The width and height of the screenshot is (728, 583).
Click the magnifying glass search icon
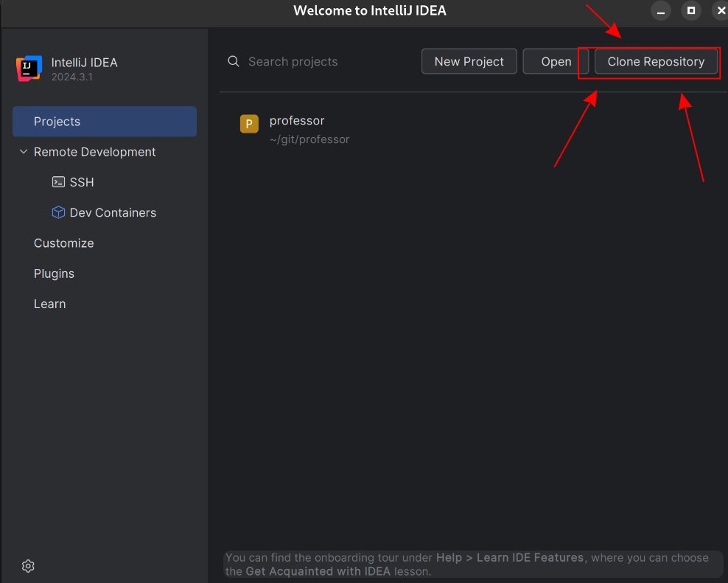(234, 61)
